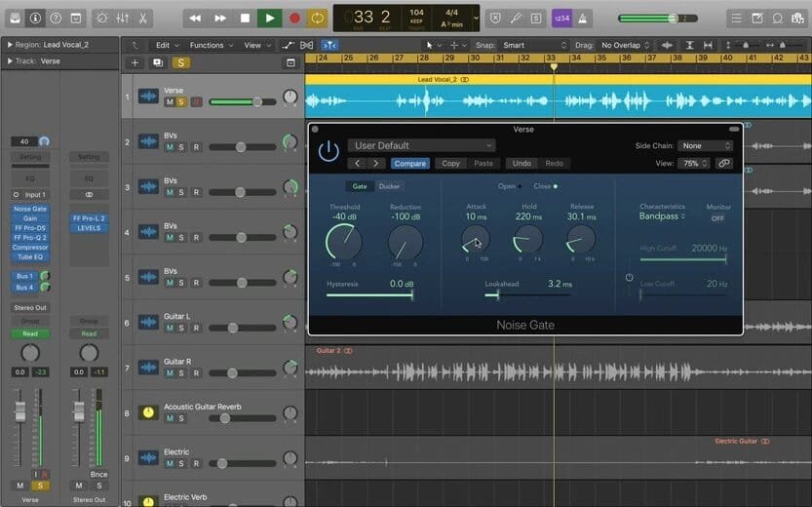This screenshot has height=507, width=812.
Task: Open the List Editors button
Action: tap(736, 19)
